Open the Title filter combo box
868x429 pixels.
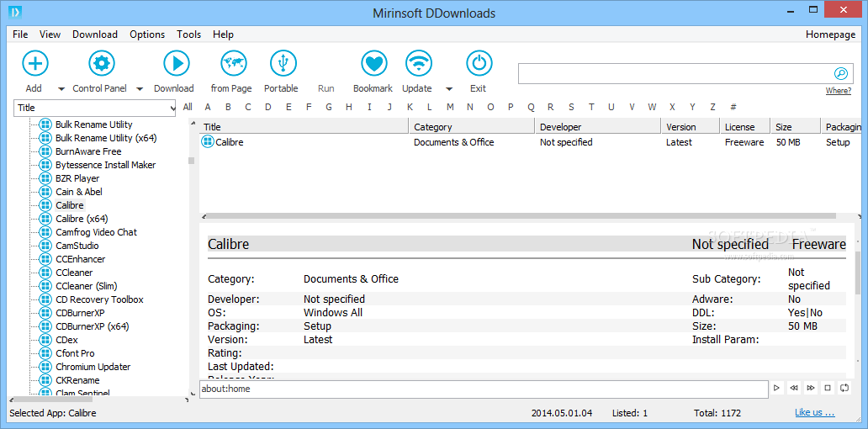[x=95, y=108]
